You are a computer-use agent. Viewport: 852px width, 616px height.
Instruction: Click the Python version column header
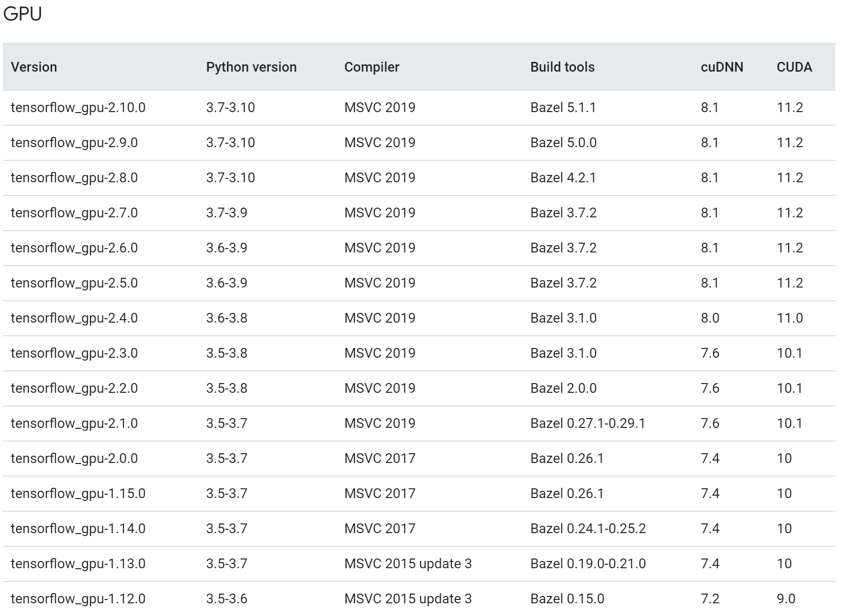[x=252, y=67]
